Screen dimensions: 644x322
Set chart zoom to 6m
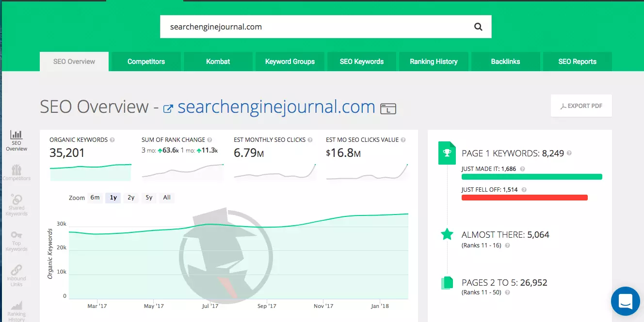click(x=95, y=198)
